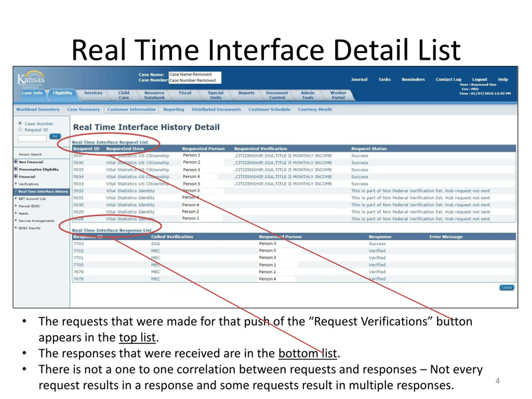Viewport: 532px width, 399px height.
Task: Expand the Non Financial section
Action: point(16,162)
